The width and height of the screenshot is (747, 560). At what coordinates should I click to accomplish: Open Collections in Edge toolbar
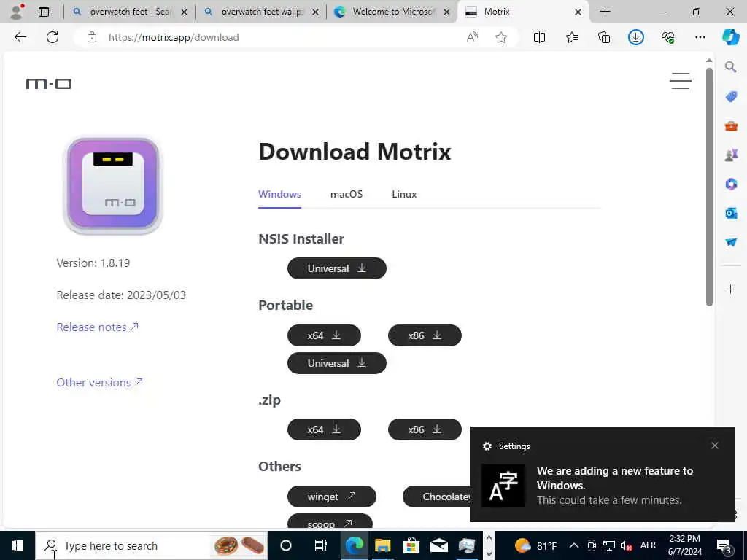pyautogui.click(x=603, y=37)
